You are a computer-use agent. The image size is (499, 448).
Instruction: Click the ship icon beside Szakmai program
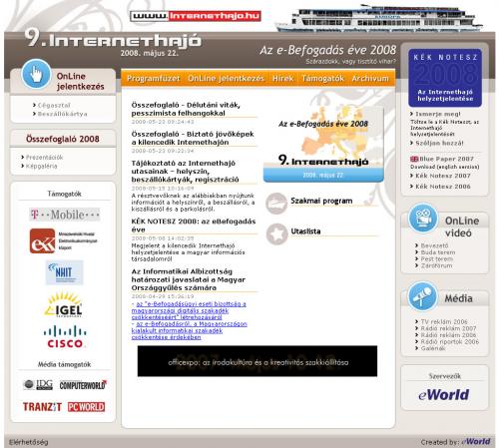pyautogui.click(x=276, y=204)
